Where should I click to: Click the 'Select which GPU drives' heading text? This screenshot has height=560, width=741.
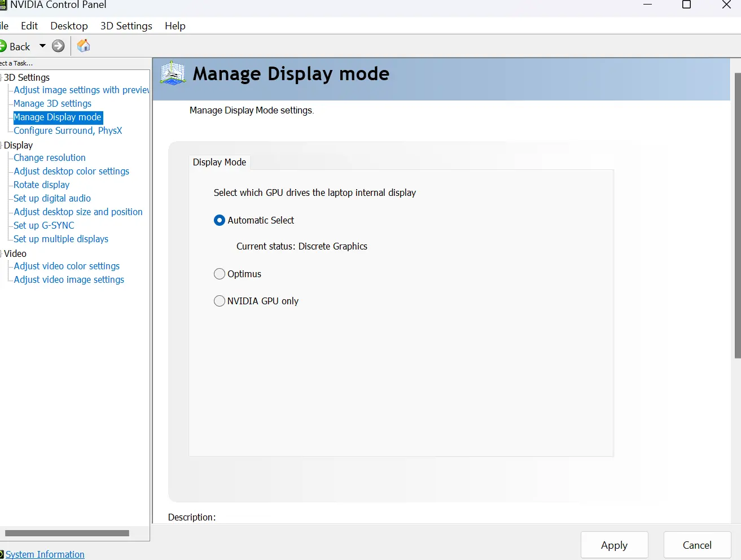click(x=315, y=193)
